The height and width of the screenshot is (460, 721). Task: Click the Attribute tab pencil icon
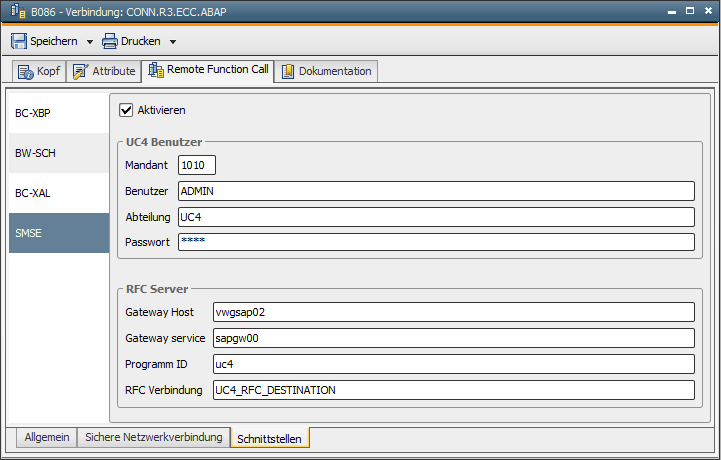click(80, 71)
